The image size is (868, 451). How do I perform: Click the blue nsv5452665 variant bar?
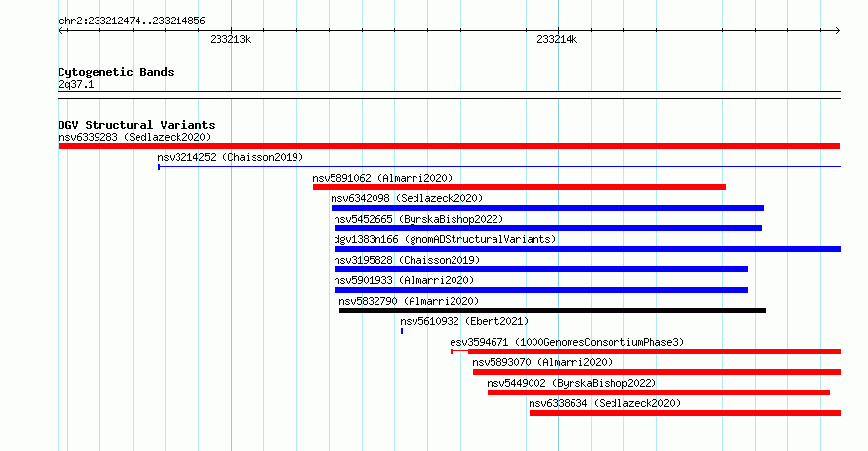(548, 228)
